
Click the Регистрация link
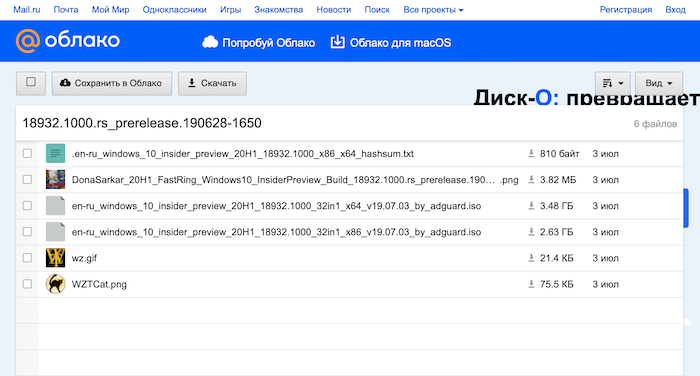[x=625, y=9]
